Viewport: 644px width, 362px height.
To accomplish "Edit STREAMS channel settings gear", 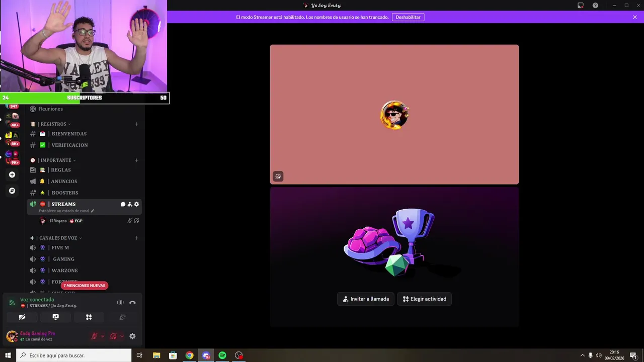I will click(136, 204).
